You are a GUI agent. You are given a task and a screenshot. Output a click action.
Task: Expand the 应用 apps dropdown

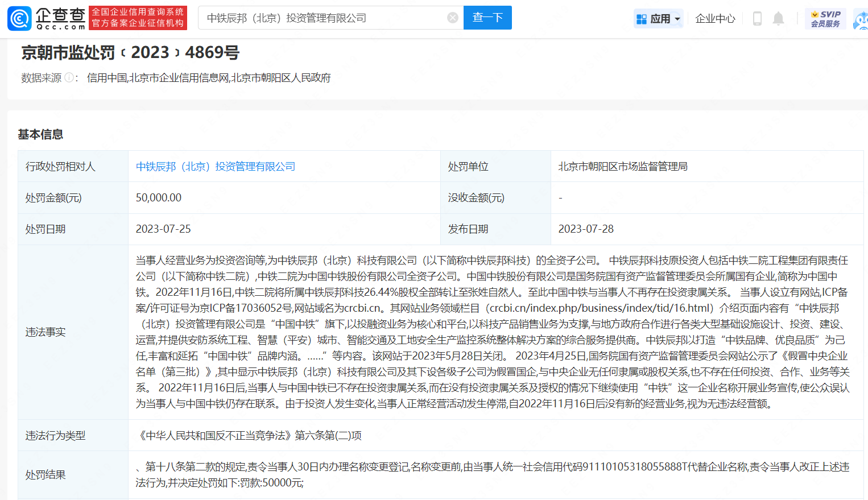click(x=658, y=19)
